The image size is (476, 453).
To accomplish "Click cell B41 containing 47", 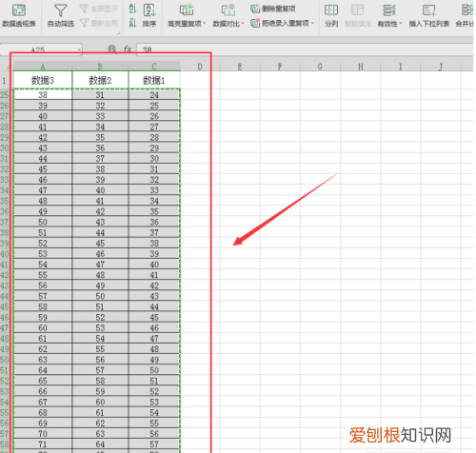I will tap(100, 264).
